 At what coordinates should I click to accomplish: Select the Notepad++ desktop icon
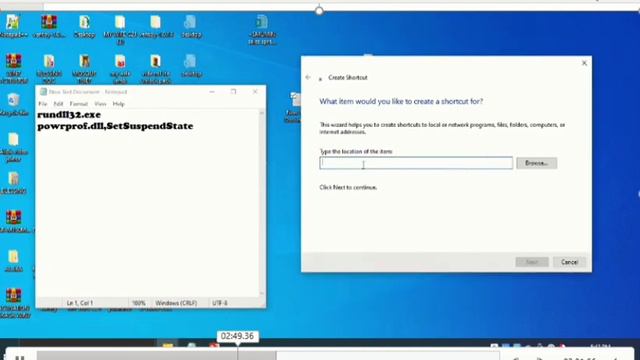point(13,27)
